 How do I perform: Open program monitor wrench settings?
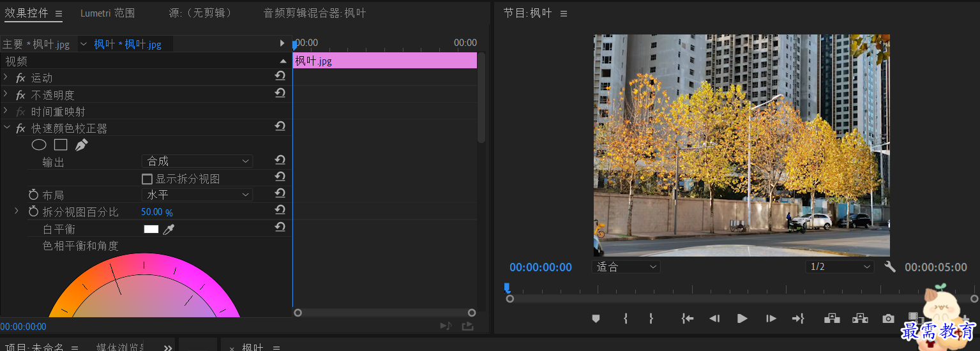(x=890, y=267)
